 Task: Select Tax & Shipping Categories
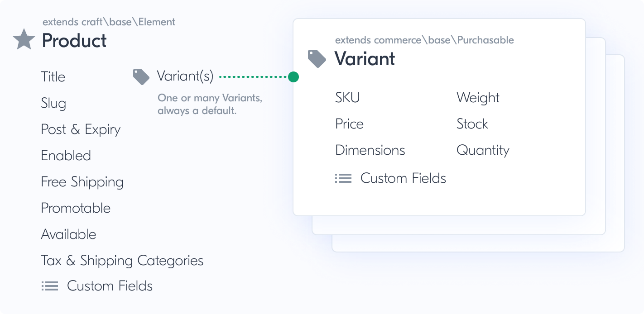[122, 261]
